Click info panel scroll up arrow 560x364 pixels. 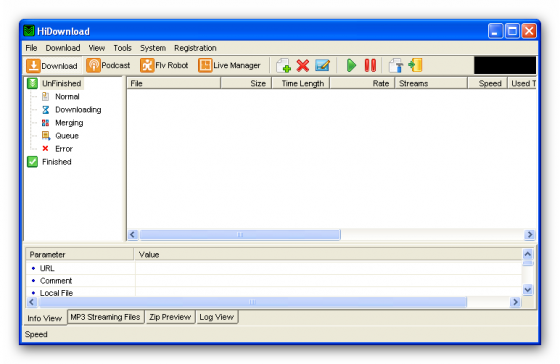click(528, 254)
